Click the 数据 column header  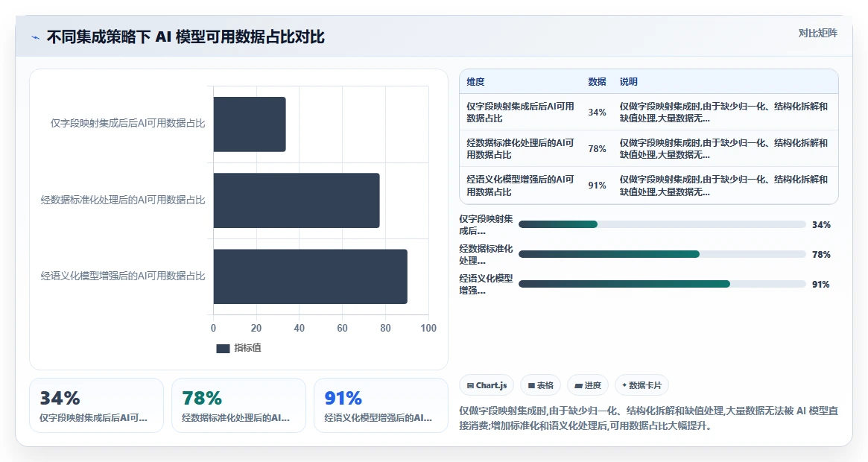(x=597, y=81)
